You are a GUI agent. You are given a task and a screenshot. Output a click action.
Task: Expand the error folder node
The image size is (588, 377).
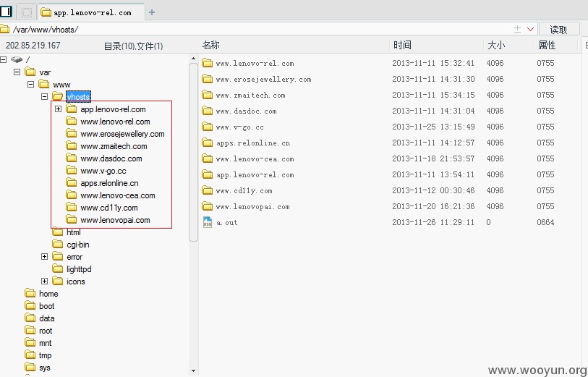(x=44, y=257)
